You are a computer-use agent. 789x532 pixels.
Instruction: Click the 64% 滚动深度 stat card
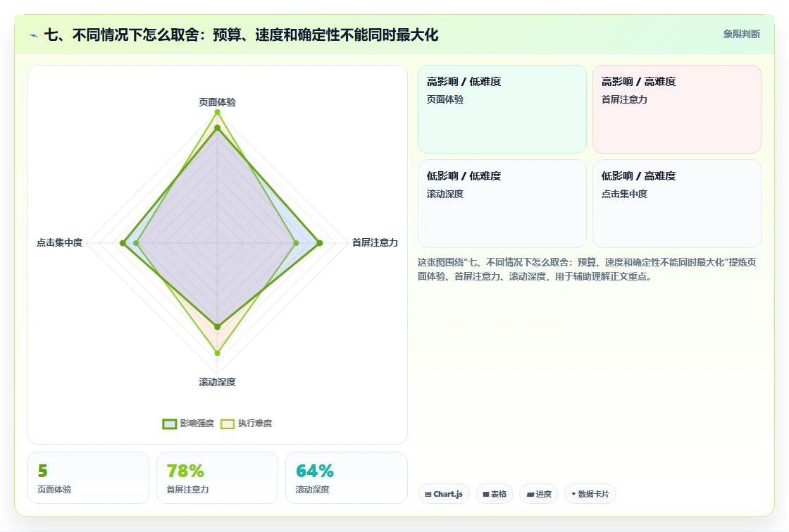coord(346,478)
